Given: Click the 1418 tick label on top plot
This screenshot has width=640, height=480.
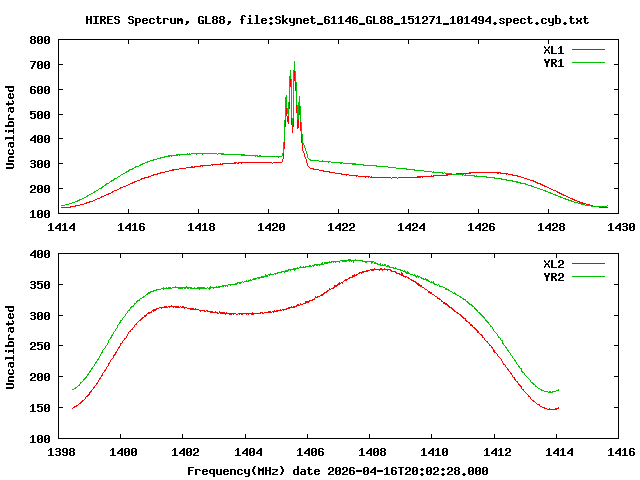Looking at the screenshot, I should click(x=201, y=227).
